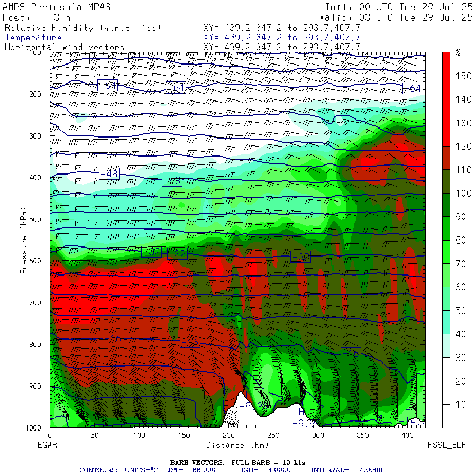Pick the turquoise color bar segment between 40 and 50
Screen dimensions: 476x476
pyautogui.click(x=446, y=322)
